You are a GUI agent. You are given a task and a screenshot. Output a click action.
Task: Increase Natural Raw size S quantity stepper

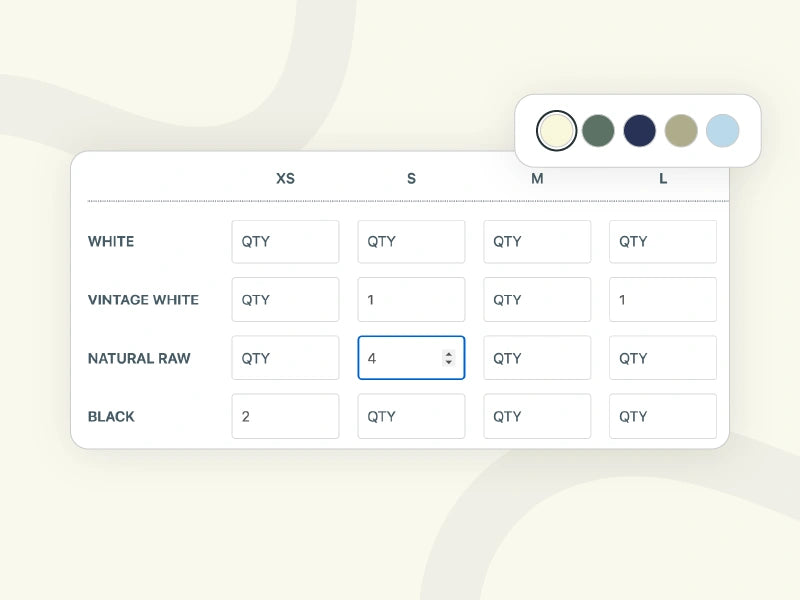point(449,354)
